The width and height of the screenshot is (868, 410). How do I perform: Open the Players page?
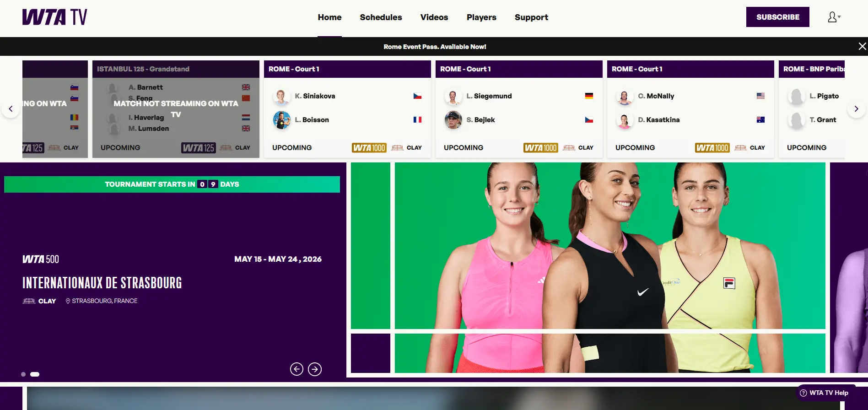(481, 17)
